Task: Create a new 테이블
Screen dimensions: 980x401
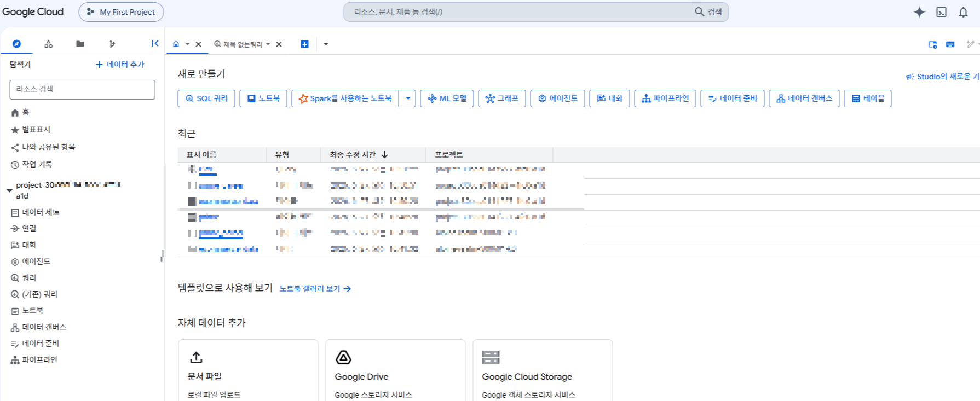Action: pos(868,98)
